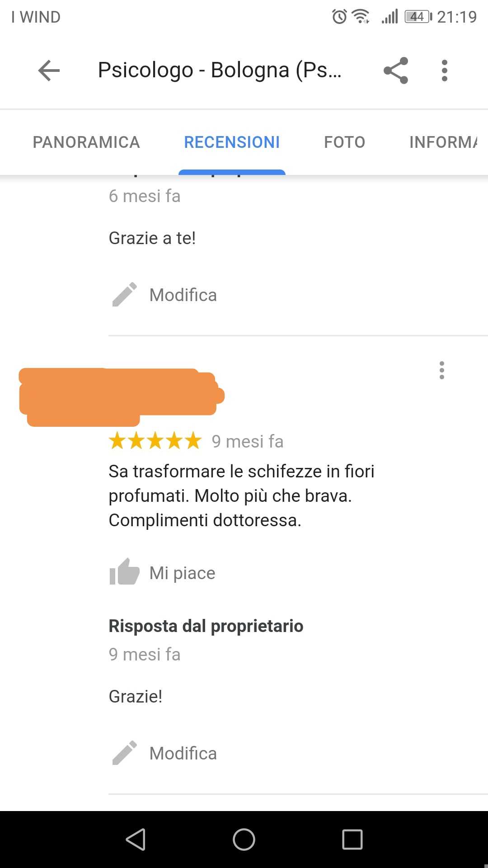The height and width of the screenshot is (868, 488).
Task: Open the Informazioni tab
Action: coord(443,142)
